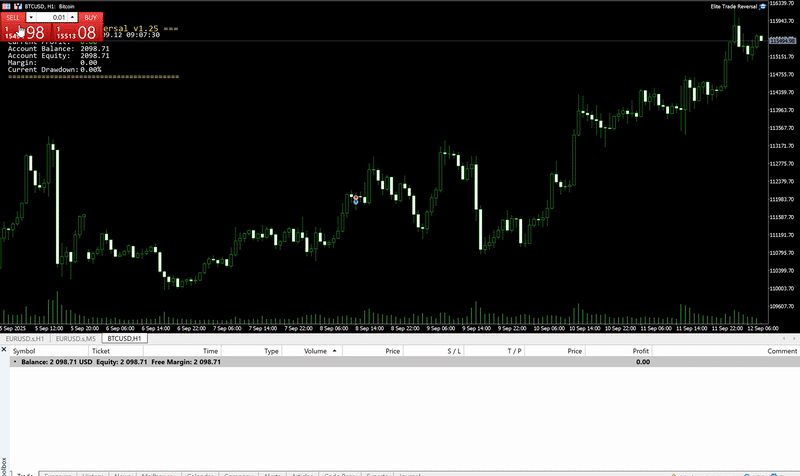The height and width of the screenshot is (476, 800).
Task: Click the 12 Sep 06:00 time axis label
Action: pos(763,329)
